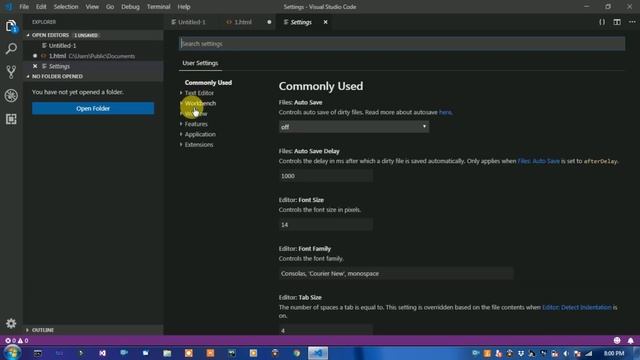Open Visual Studio from the taskbar
640x360 pixels.
pos(102,353)
